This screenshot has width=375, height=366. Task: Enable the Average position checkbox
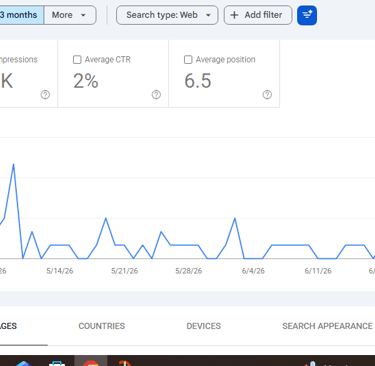pyautogui.click(x=188, y=60)
